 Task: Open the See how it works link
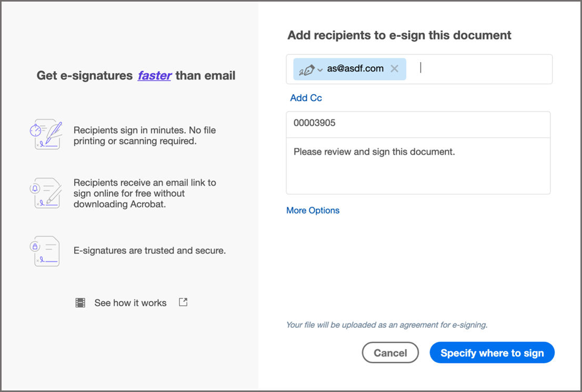click(130, 303)
